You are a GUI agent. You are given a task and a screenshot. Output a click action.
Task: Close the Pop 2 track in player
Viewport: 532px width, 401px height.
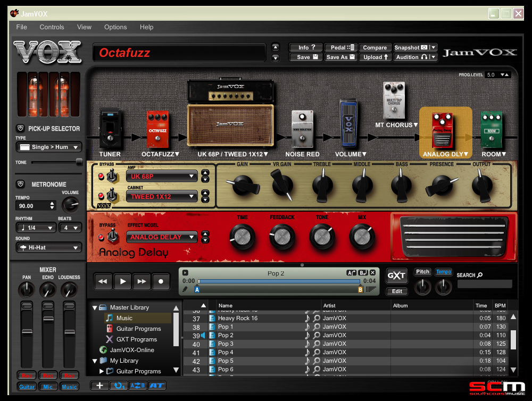(372, 272)
